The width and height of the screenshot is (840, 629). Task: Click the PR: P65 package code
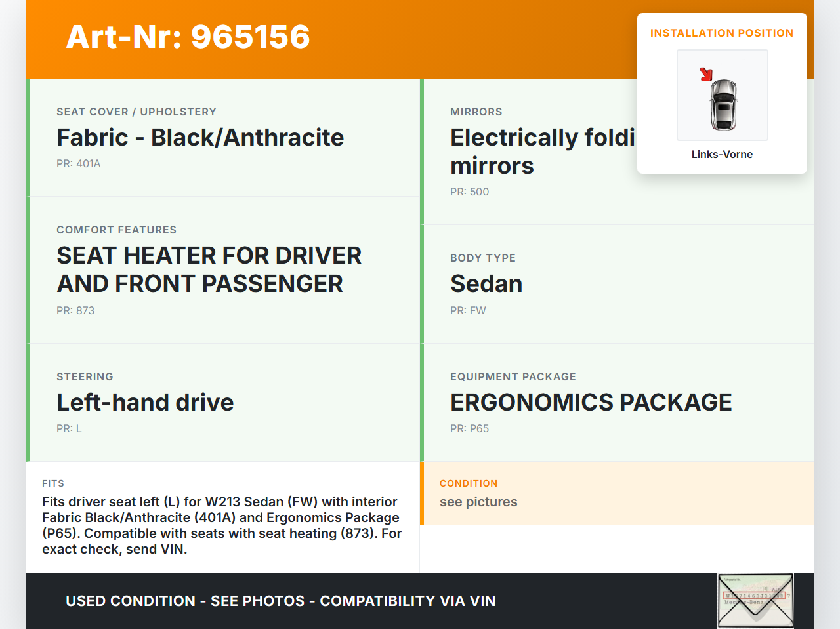[x=469, y=428]
